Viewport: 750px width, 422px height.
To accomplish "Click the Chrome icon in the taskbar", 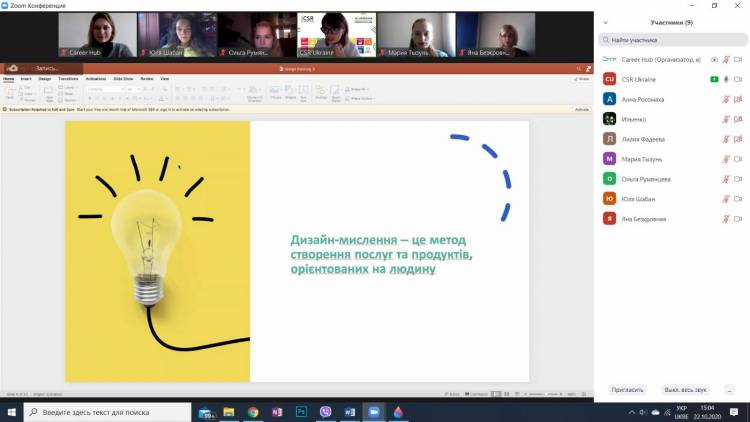I will 252,411.
